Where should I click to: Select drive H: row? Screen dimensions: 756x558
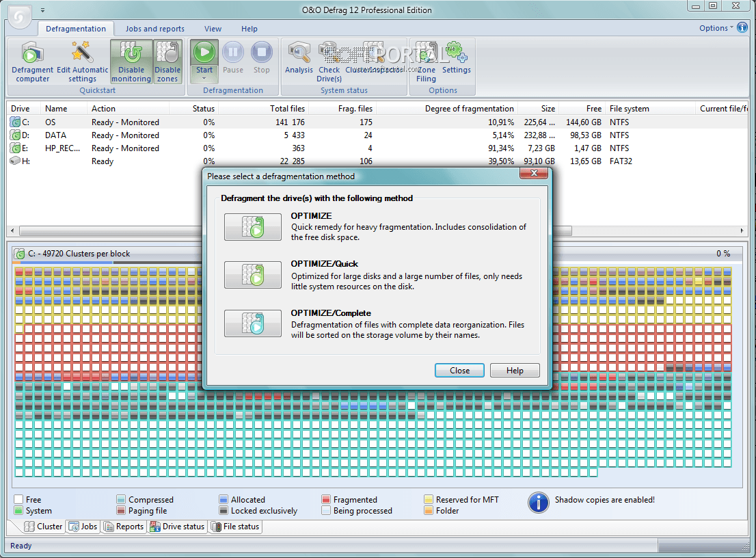click(377, 161)
